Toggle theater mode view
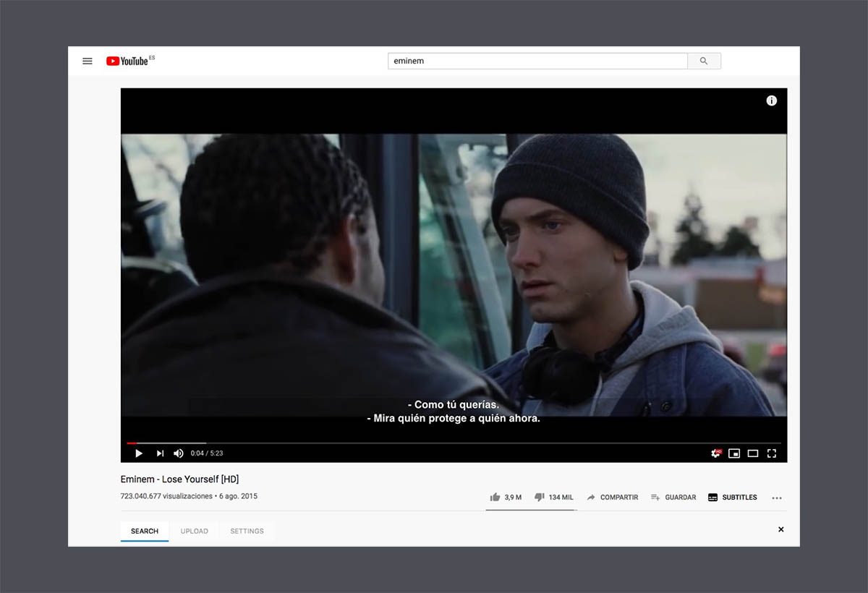 753,453
